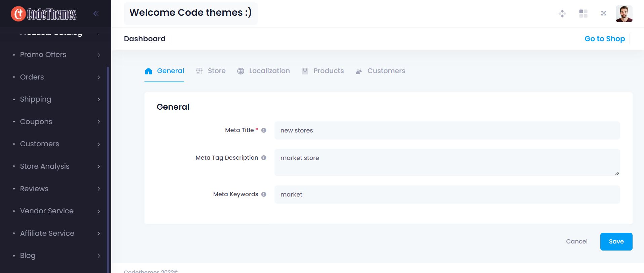This screenshot has width=644, height=273.
Task: Open the apps grid icon in the header
Action: point(583,13)
